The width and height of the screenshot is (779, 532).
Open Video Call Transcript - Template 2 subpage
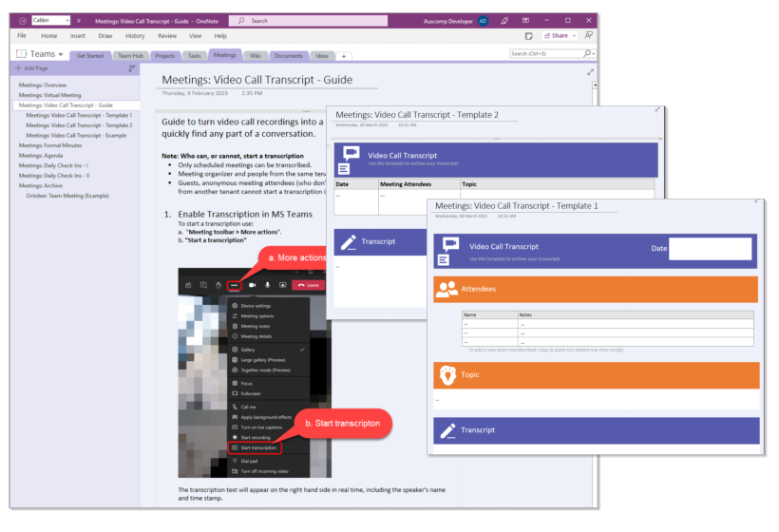click(79, 125)
